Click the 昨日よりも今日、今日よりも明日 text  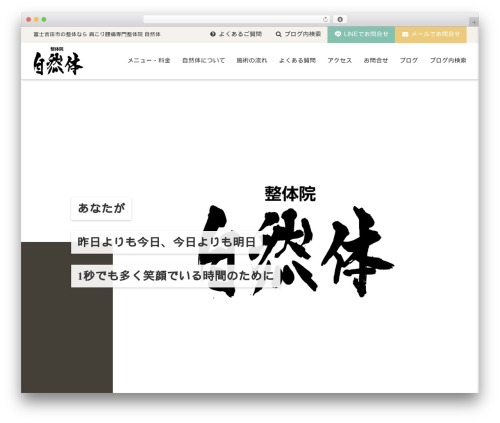pyautogui.click(x=166, y=242)
